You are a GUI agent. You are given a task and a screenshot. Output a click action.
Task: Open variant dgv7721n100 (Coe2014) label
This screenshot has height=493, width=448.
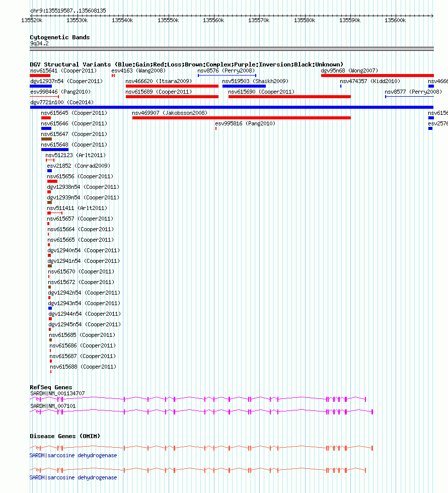[62, 102]
